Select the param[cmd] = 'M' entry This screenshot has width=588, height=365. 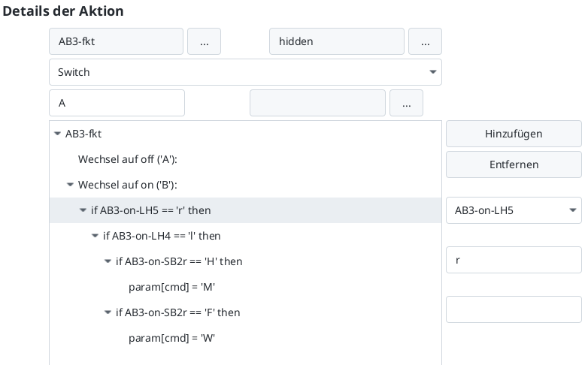click(x=172, y=287)
